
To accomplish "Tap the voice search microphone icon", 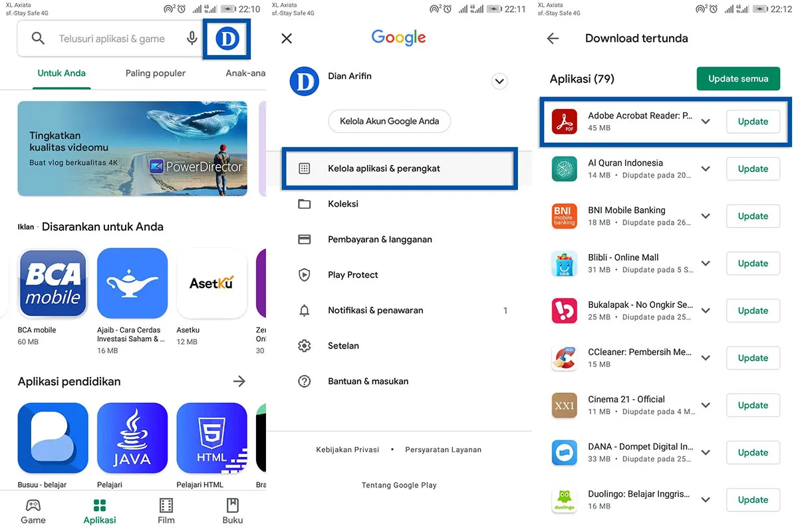I will click(192, 38).
